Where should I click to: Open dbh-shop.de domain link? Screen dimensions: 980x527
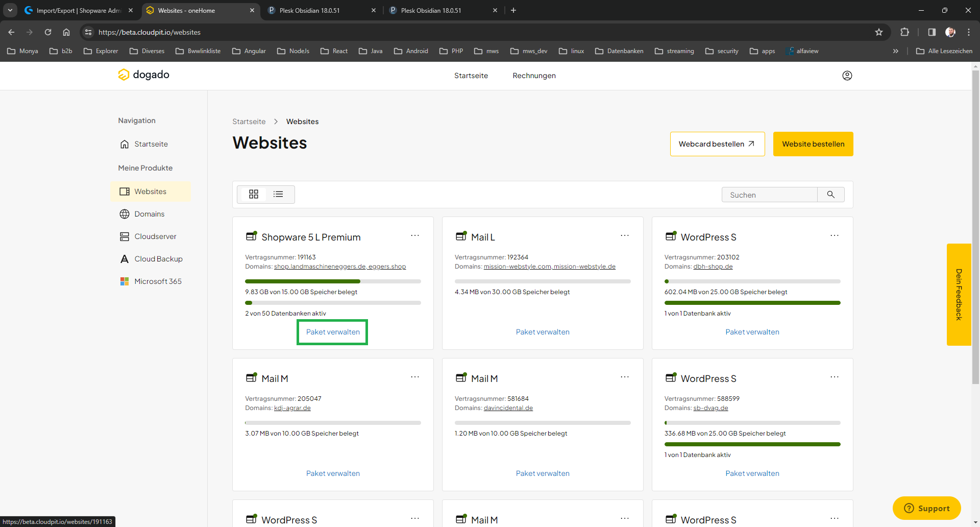coord(713,267)
